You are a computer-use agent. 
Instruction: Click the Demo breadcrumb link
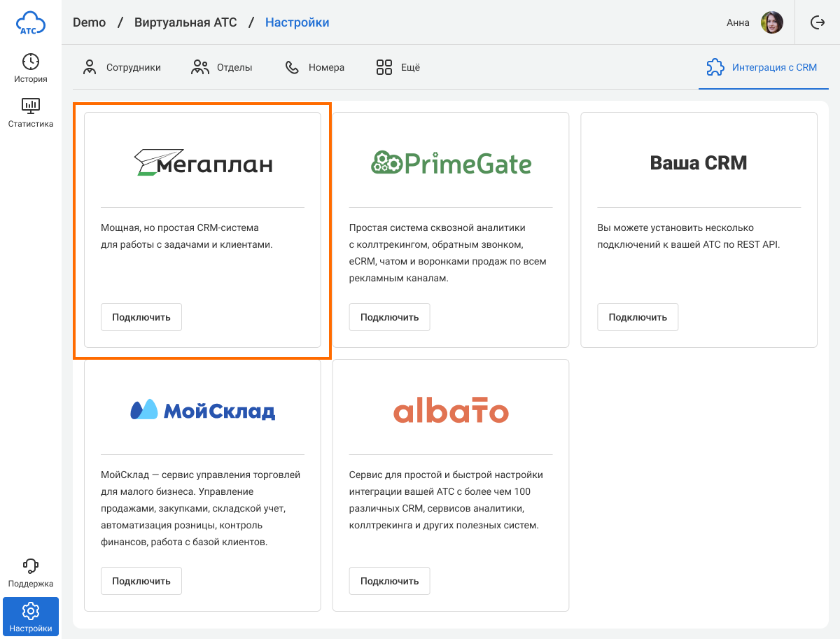click(89, 22)
